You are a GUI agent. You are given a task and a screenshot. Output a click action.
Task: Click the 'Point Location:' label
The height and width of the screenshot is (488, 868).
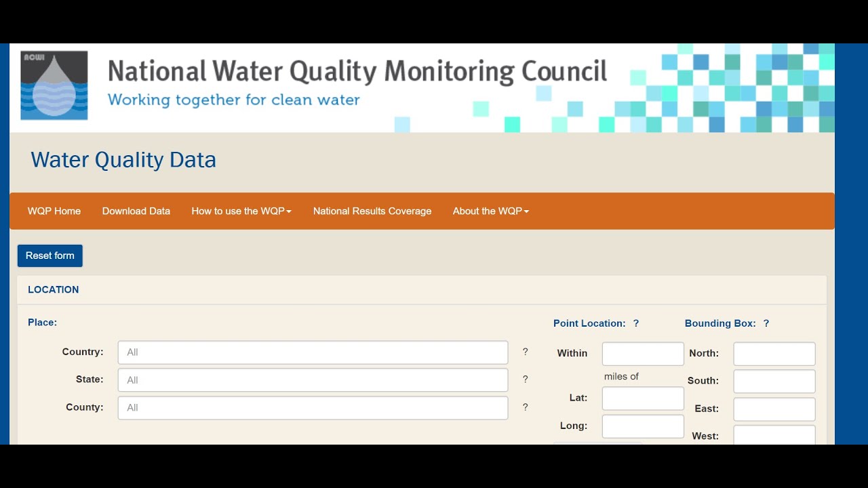pyautogui.click(x=589, y=323)
